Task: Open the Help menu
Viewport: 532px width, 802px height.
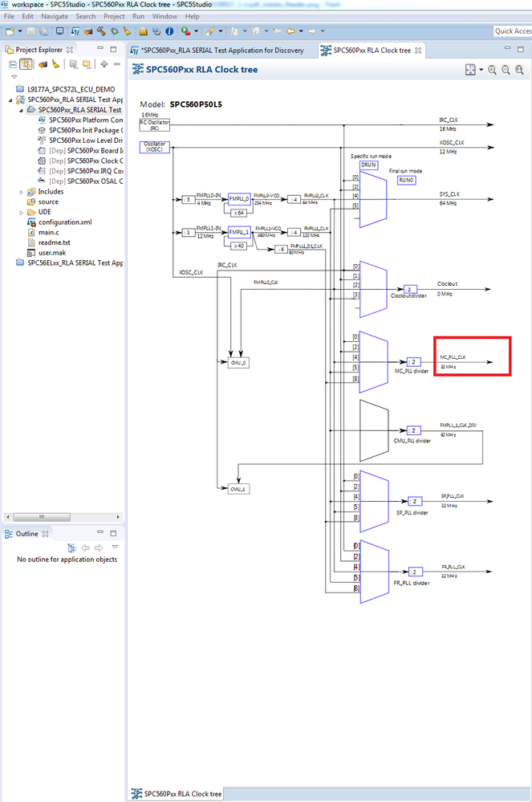Action: coord(192,16)
